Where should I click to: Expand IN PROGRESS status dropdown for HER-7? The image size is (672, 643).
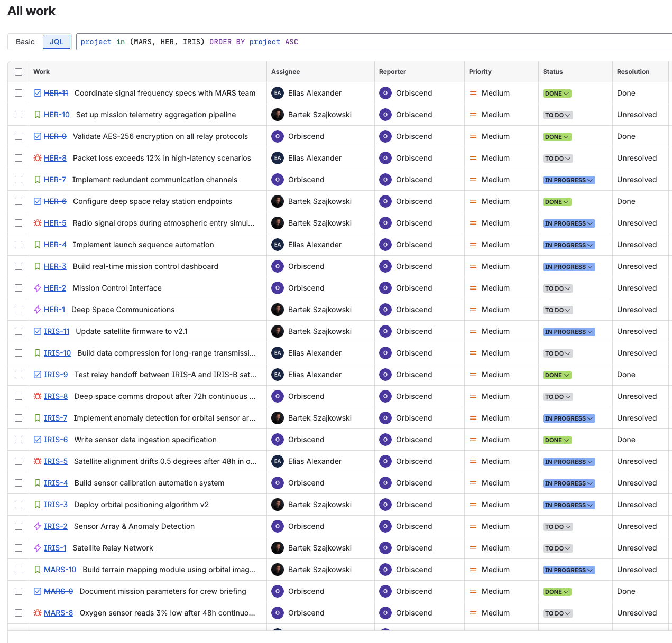(x=569, y=180)
